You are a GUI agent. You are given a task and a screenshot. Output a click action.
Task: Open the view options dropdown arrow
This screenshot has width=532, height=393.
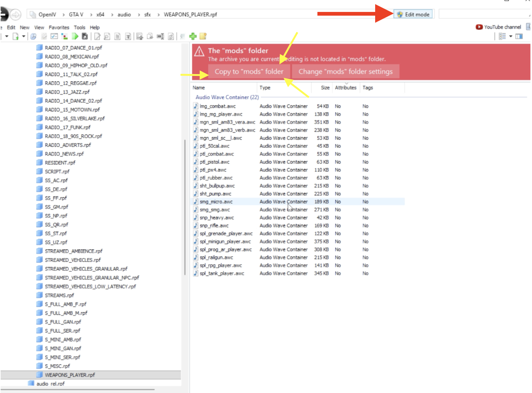click(x=511, y=36)
